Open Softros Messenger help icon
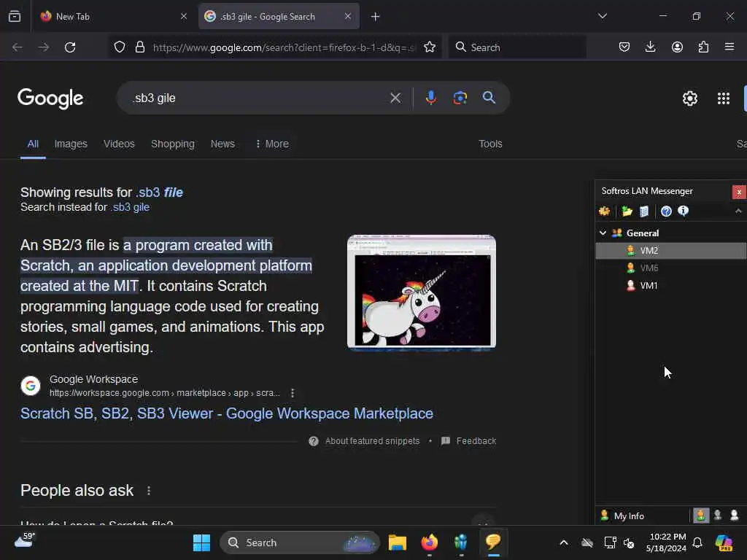Image resolution: width=747 pixels, height=560 pixels. [666, 211]
